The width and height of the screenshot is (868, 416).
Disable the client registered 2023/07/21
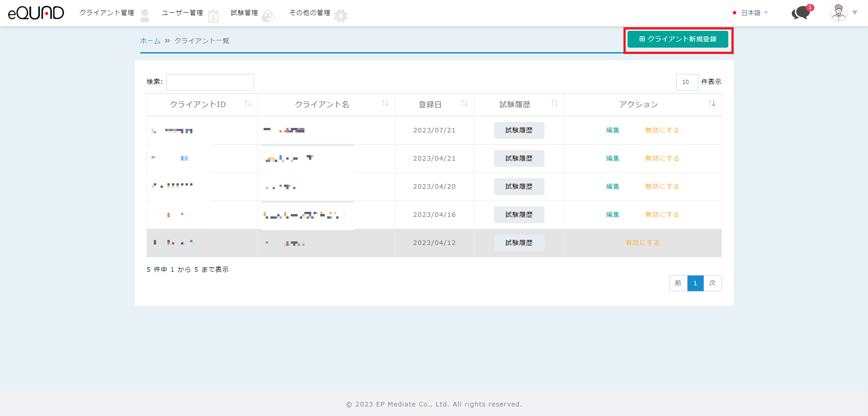tap(662, 130)
